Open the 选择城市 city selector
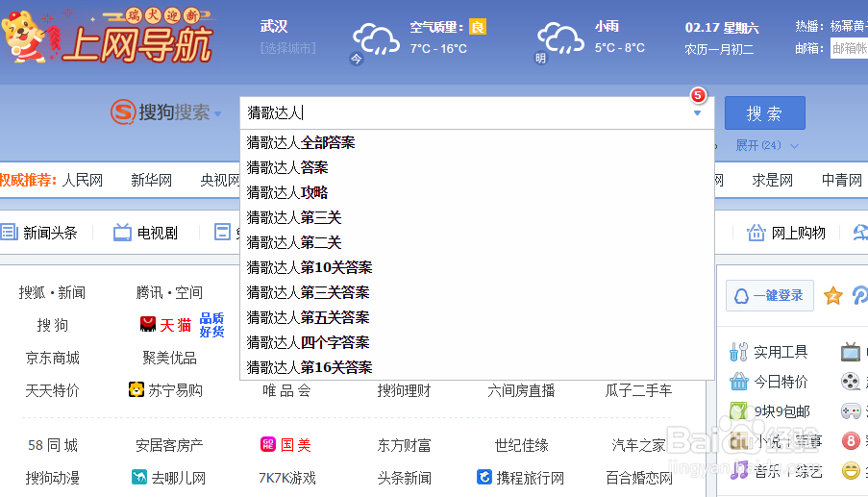The width and height of the screenshot is (868, 497). coord(287,49)
